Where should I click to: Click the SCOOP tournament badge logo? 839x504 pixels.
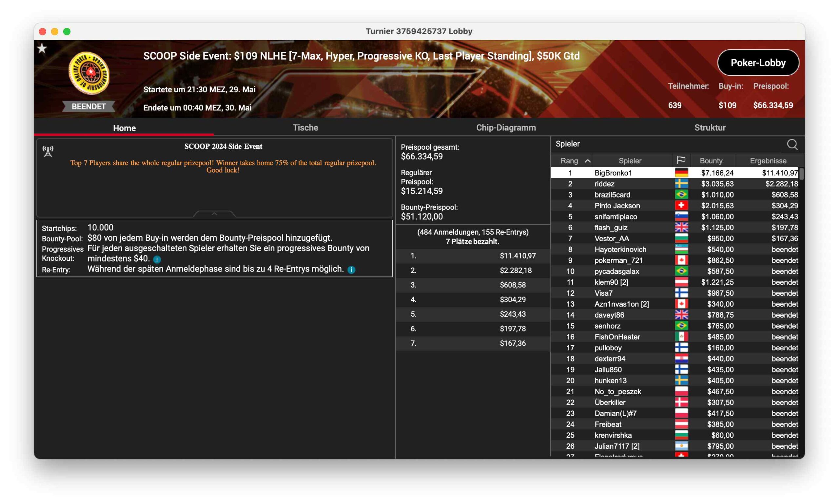[89, 73]
